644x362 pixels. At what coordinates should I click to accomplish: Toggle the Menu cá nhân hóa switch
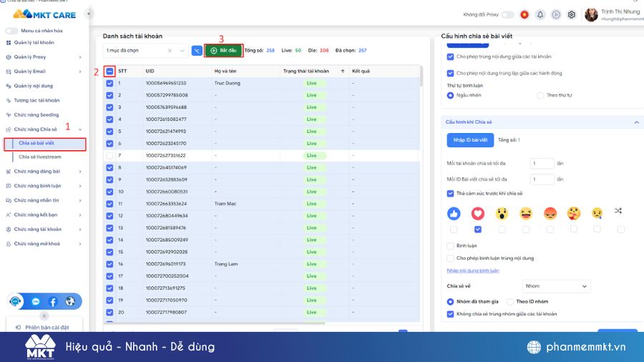pyautogui.click(x=11, y=31)
